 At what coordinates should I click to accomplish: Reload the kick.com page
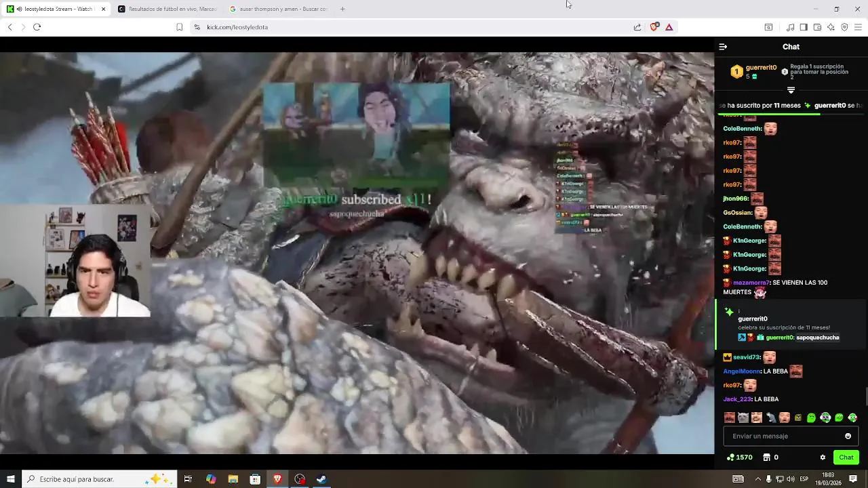[37, 27]
